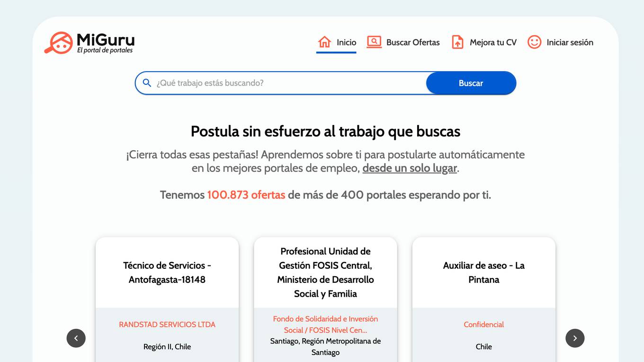644x362 pixels.
Task: Show previous job cards with left arrow
Action: tap(76, 338)
